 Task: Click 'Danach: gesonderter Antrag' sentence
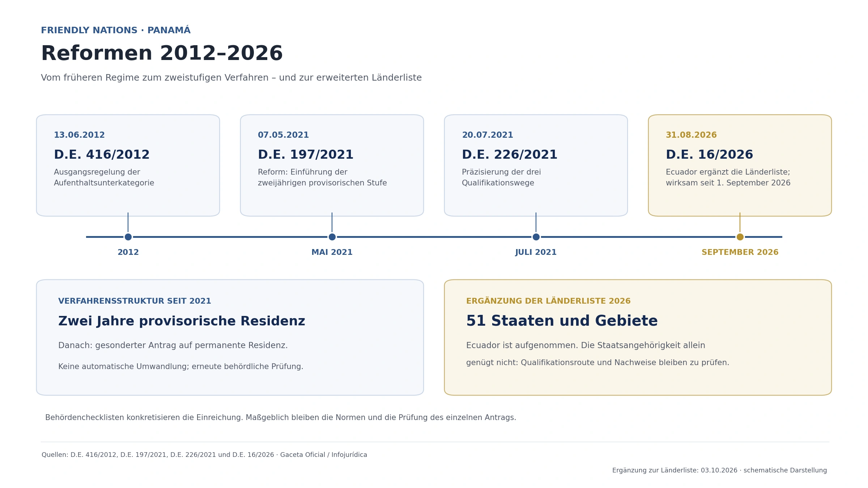click(x=173, y=346)
